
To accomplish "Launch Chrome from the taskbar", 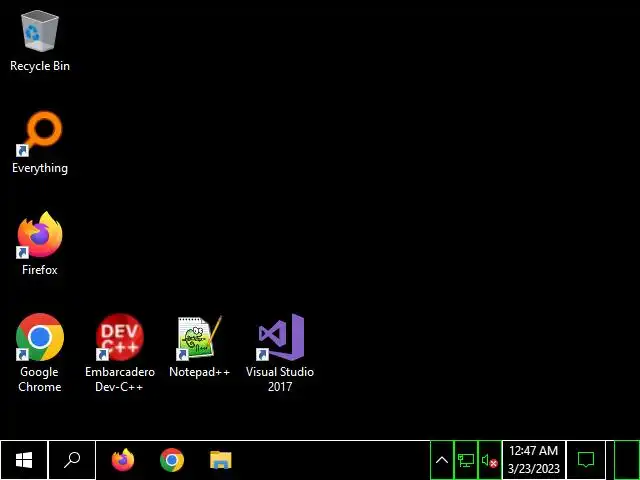I will coord(172,460).
